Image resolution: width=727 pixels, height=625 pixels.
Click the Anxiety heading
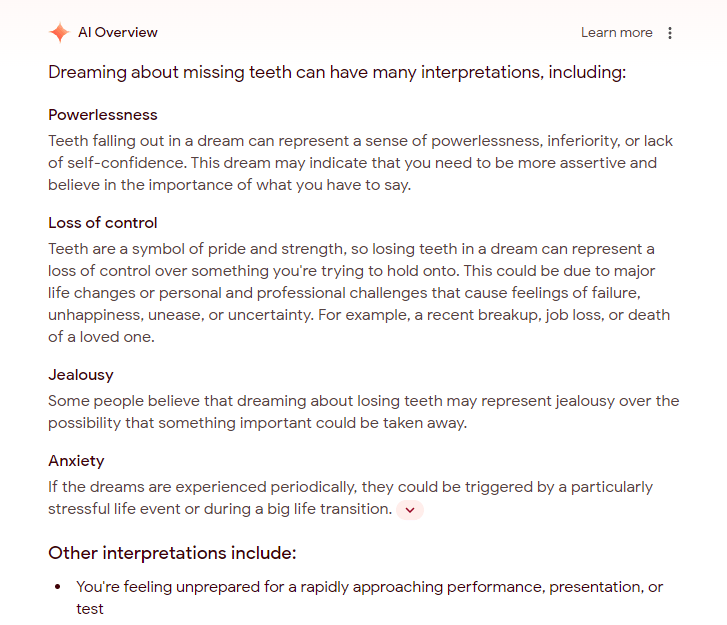tap(76, 461)
